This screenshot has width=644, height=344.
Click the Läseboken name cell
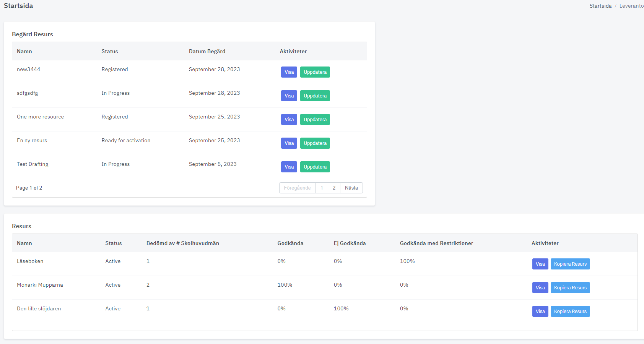(30, 261)
